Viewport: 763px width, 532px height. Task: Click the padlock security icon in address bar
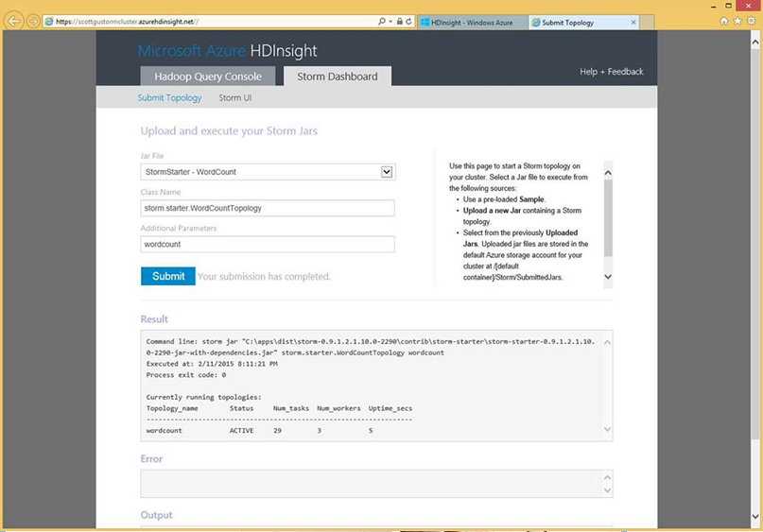point(399,22)
